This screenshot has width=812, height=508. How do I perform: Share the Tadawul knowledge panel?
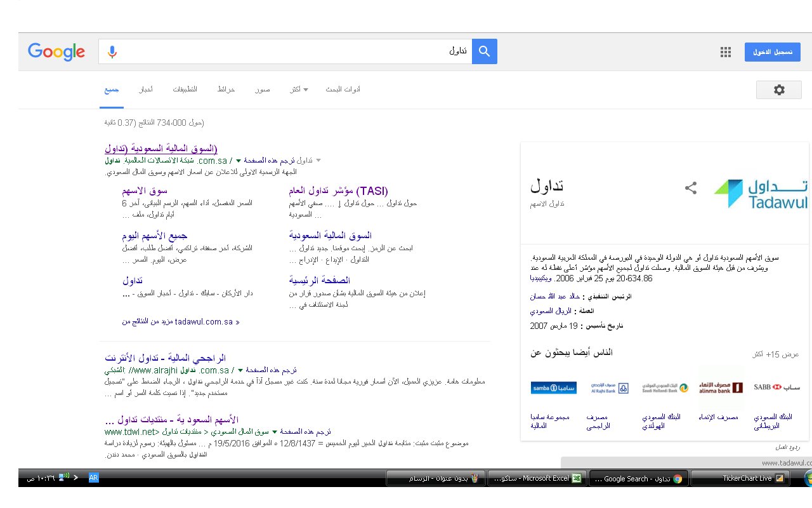691,188
